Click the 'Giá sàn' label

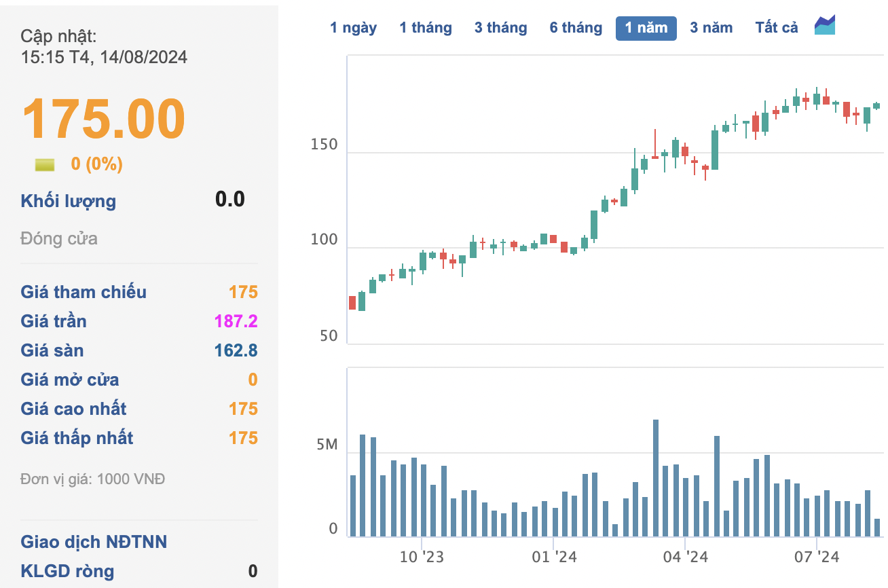(52, 350)
